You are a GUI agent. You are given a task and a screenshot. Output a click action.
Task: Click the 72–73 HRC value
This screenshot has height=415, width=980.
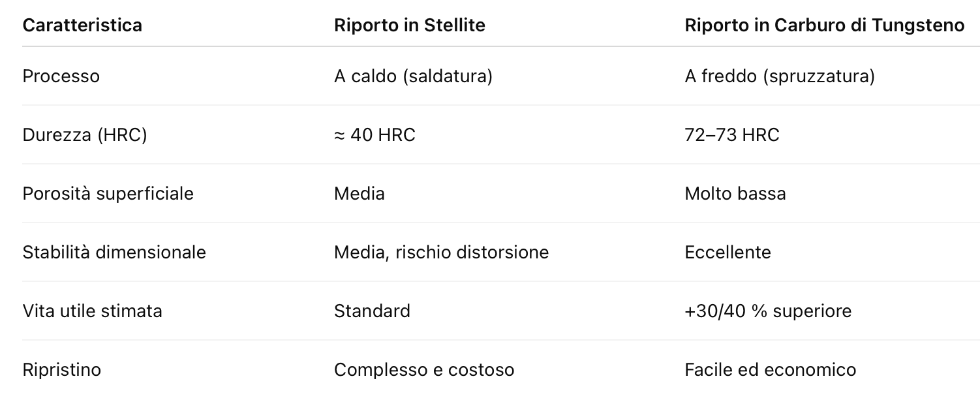[731, 135]
